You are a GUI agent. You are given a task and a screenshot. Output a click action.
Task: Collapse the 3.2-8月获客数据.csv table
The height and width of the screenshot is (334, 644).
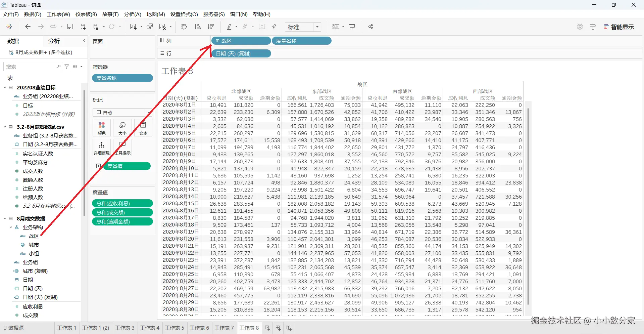point(5,127)
